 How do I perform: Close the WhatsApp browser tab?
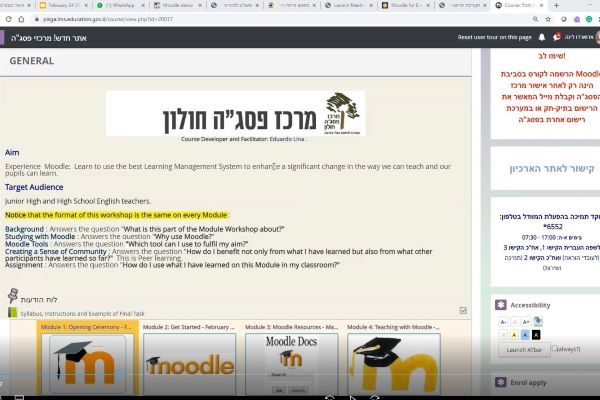point(143,5)
